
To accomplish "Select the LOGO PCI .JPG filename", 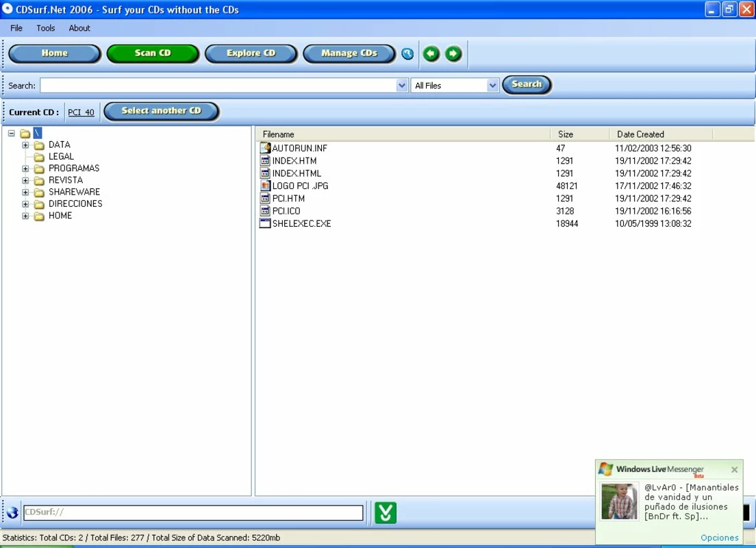I will point(301,186).
